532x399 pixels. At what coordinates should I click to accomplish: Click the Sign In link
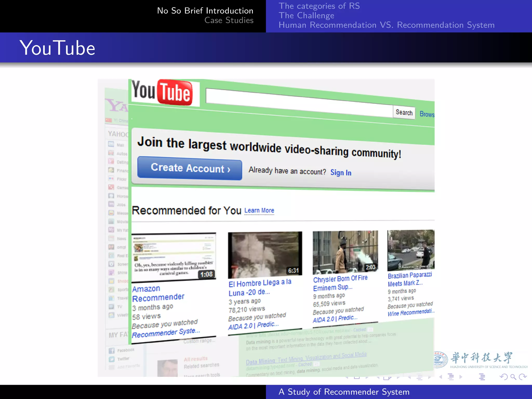coord(341,172)
